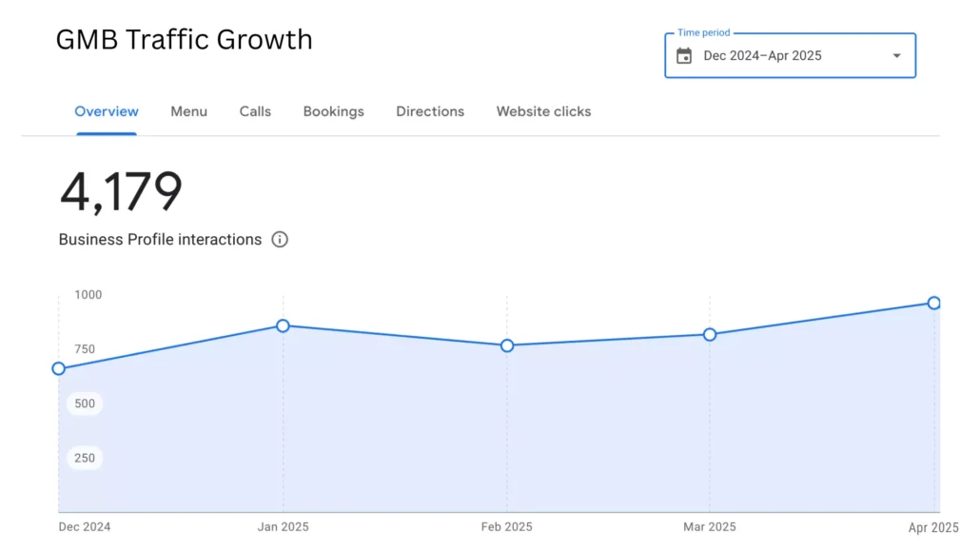Open the info icon beside Business Profile interactions
This screenshot has height=551, width=980.
(x=280, y=240)
